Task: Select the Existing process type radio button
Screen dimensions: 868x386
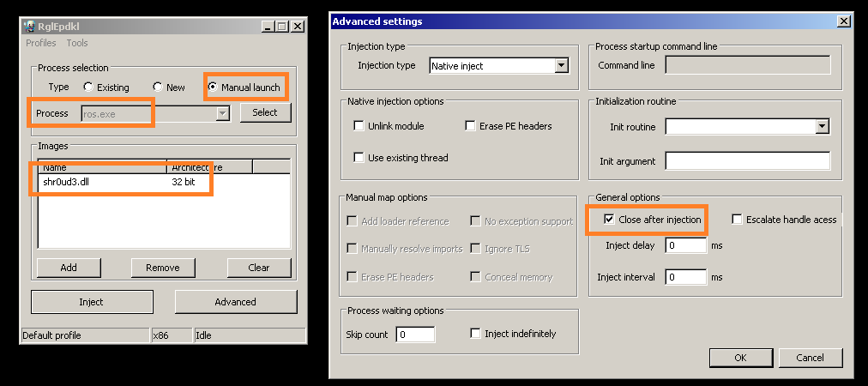Action: 88,87
